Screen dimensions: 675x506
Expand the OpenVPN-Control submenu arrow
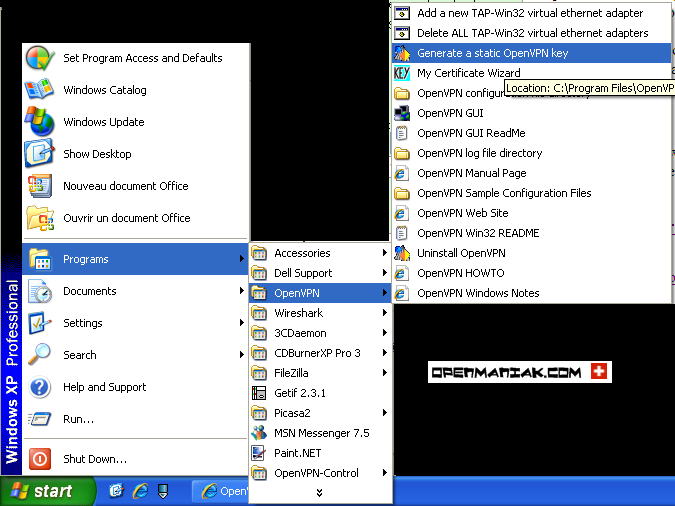tap(384, 473)
